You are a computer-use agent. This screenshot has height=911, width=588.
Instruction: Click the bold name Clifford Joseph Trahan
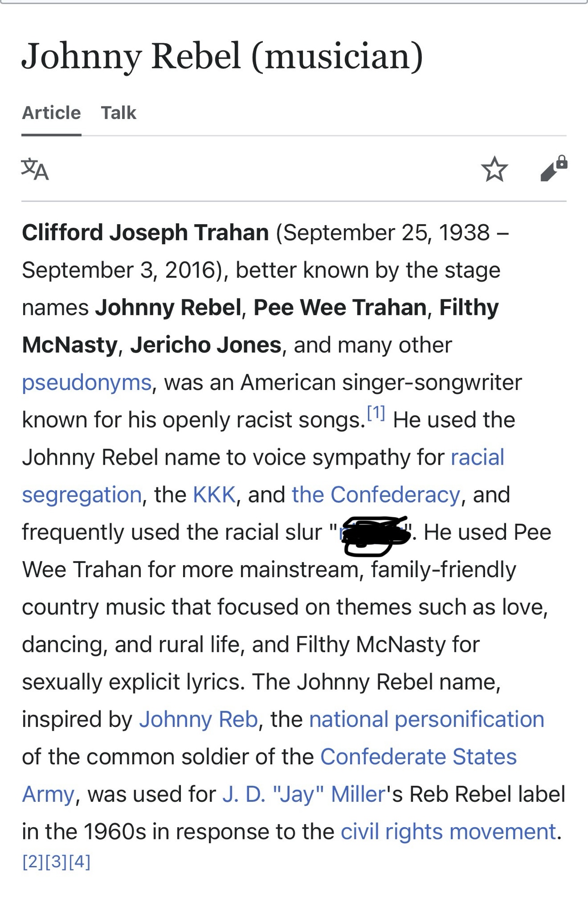[145, 232]
